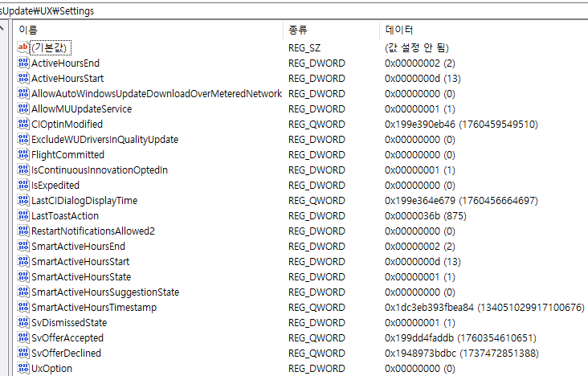This screenshot has height=376, width=588.
Task: Sort values by the 데이터 column header
Action: [484, 30]
